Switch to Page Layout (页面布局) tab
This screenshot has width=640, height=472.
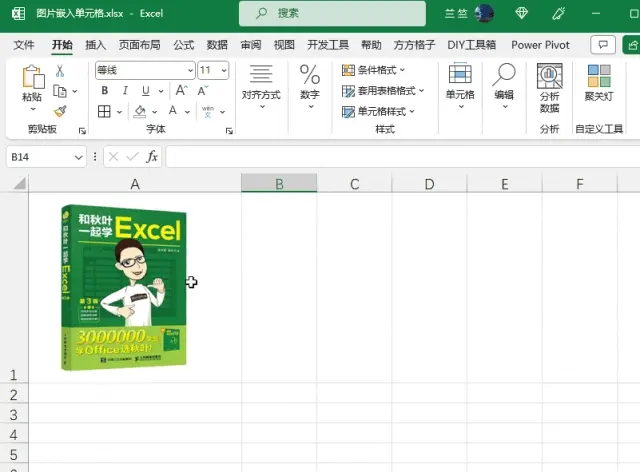[140, 45]
